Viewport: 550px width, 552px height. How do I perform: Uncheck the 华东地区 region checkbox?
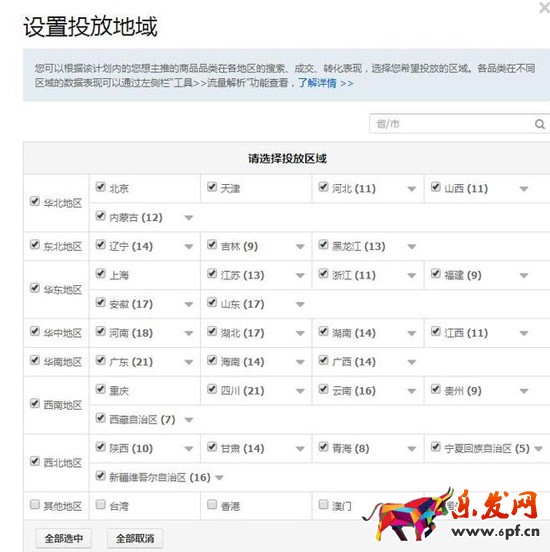point(35,288)
